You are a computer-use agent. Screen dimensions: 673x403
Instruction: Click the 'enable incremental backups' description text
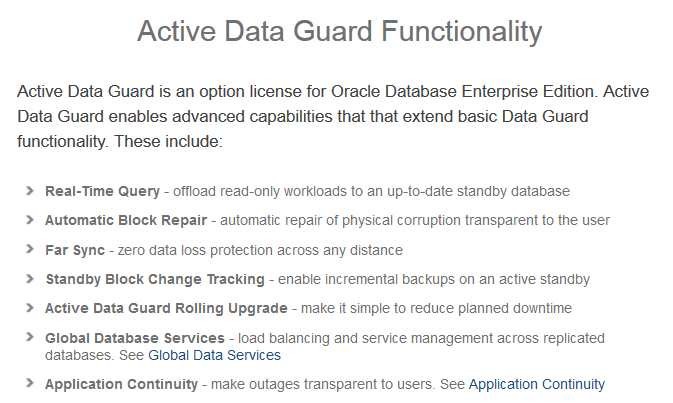[x=434, y=279]
